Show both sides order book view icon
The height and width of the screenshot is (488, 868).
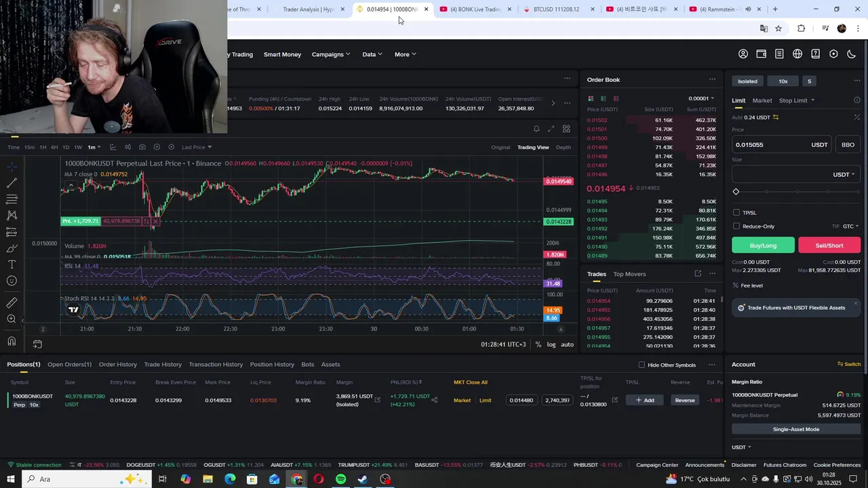coord(591,98)
